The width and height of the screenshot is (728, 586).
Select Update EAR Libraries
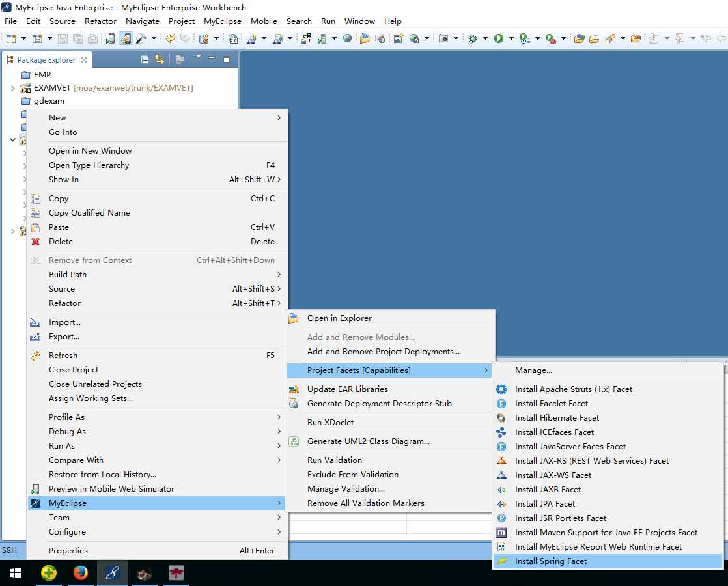click(x=391, y=389)
